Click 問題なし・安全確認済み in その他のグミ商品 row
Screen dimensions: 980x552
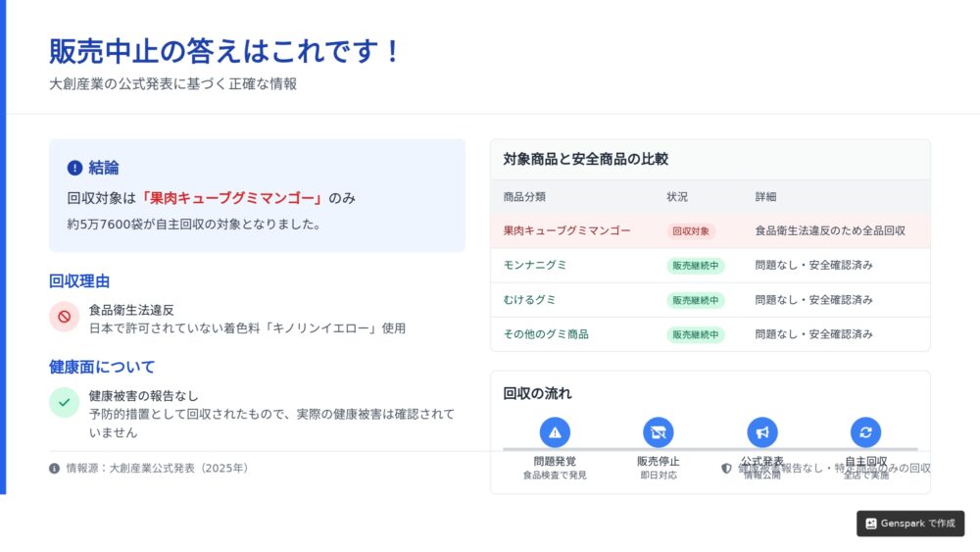pyautogui.click(x=813, y=333)
